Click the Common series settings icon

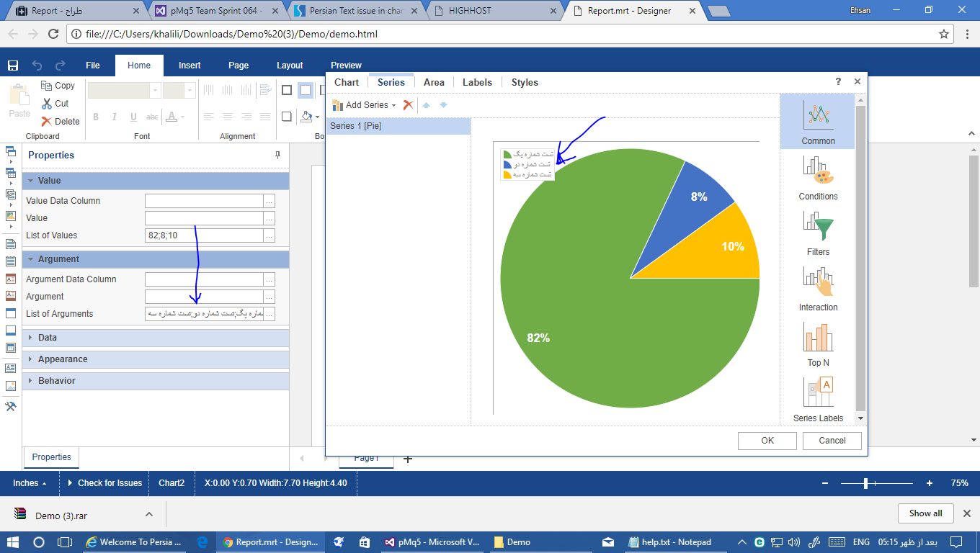point(818,116)
